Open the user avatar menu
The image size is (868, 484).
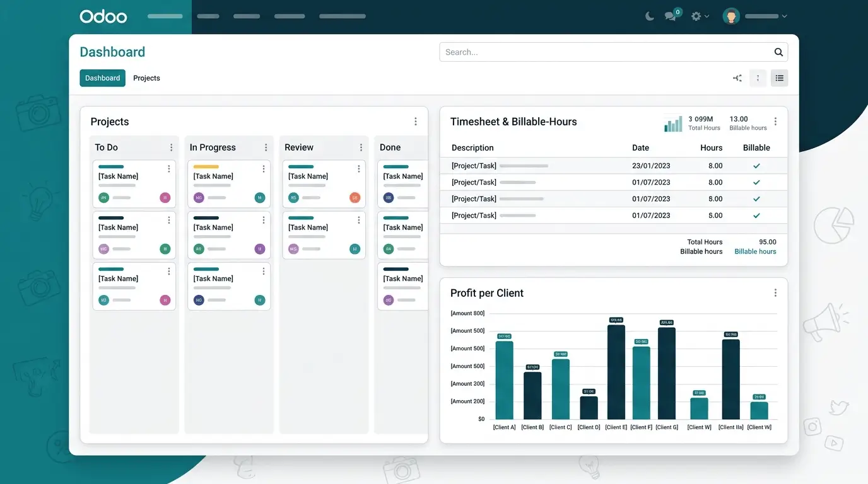(x=731, y=16)
